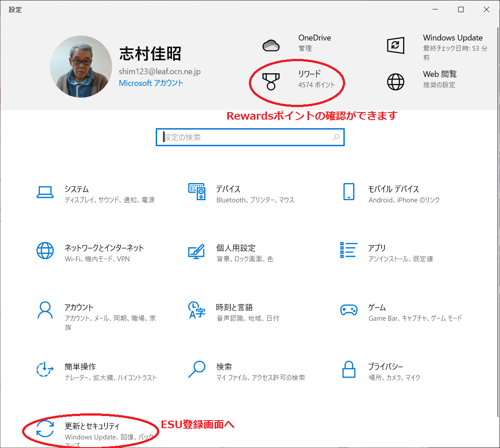Screen dimensions: 500x448
Task: Click the user profile photo
Action: (81, 67)
